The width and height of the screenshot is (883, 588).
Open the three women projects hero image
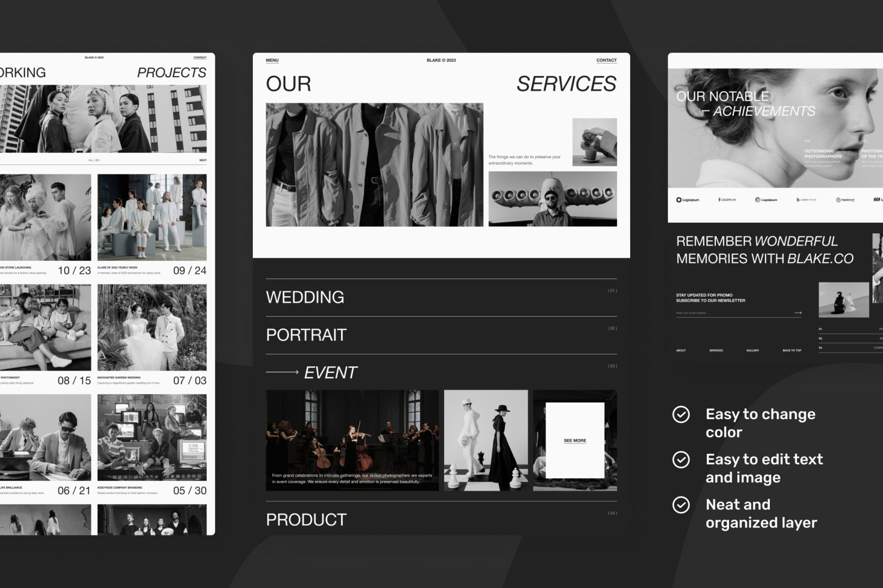[x=103, y=119]
